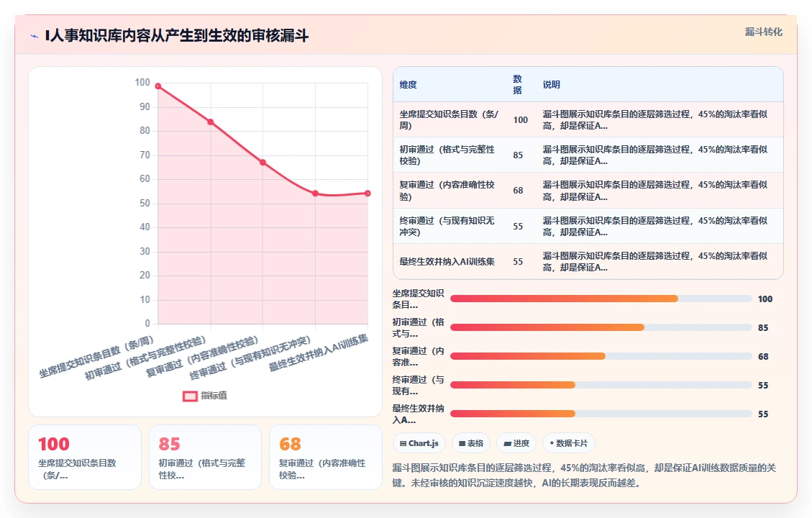The image size is (812, 518).
Task: Click the progress value 68
Action: click(763, 356)
